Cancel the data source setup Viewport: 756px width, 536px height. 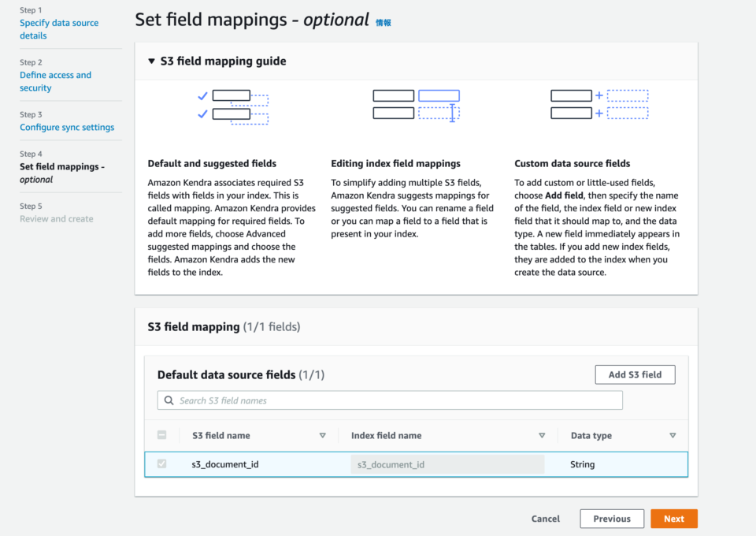coord(545,519)
